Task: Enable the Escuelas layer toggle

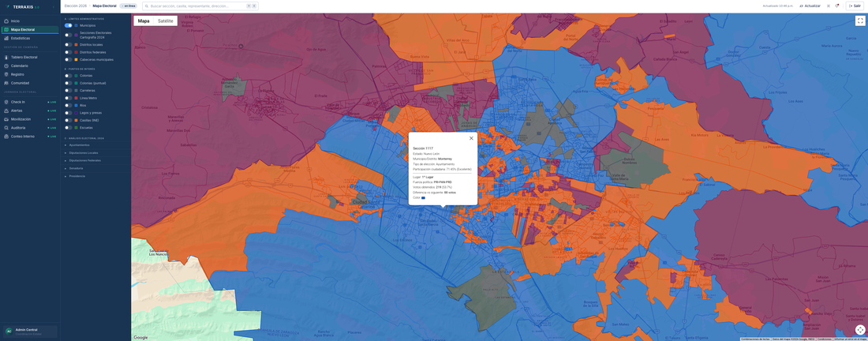Action: click(x=68, y=127)
